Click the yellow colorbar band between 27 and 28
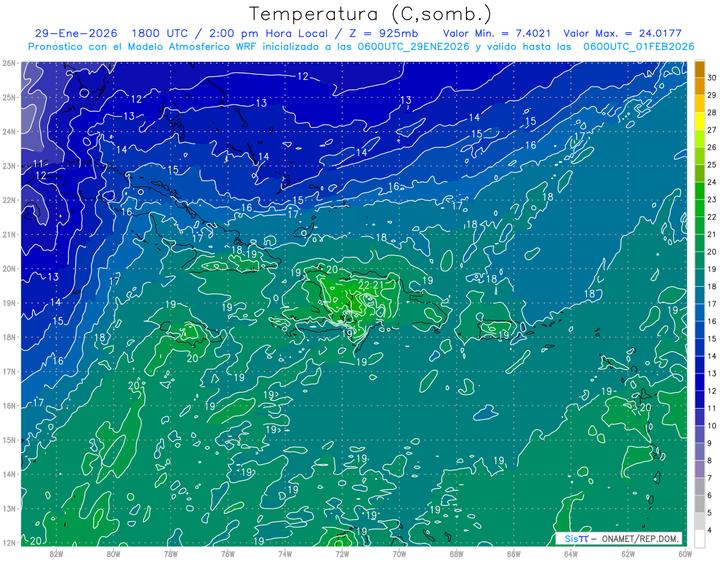Screen dimensions: 728x562 click(699, 121)
